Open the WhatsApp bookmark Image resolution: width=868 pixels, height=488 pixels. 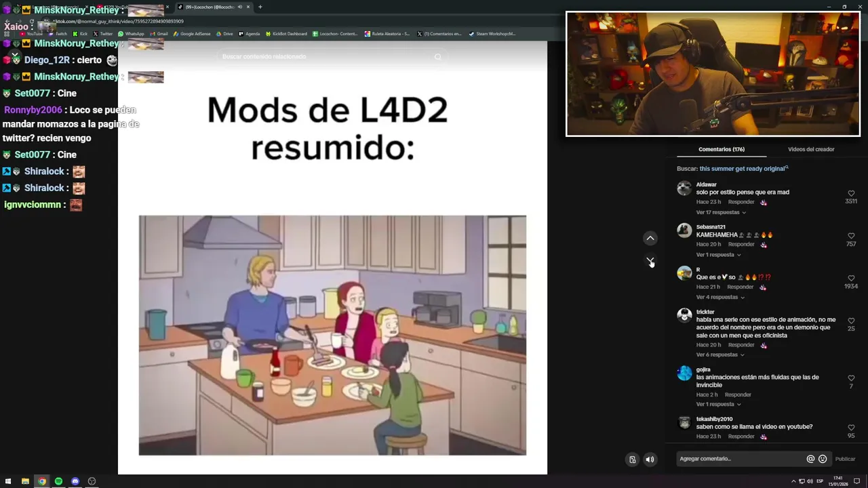coord(131,33)
